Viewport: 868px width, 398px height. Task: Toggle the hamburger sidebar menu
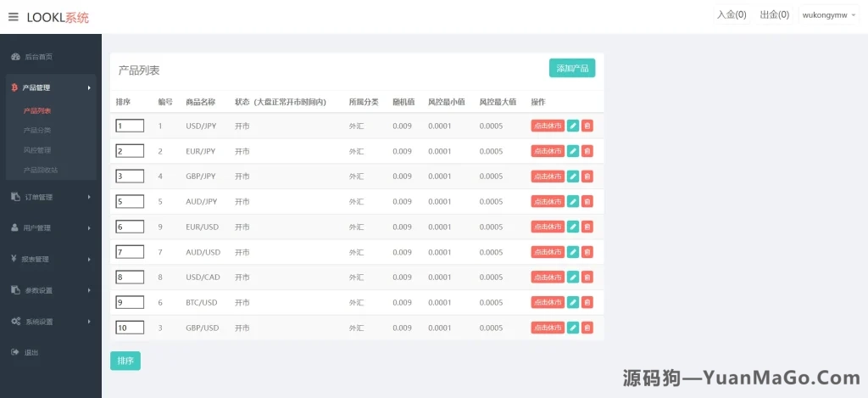[14, 17]
